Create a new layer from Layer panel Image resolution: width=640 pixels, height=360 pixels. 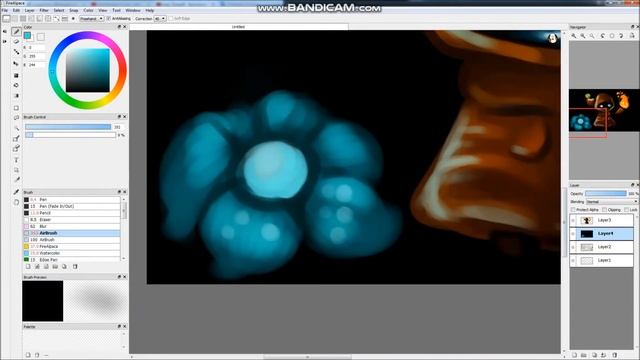574,355
